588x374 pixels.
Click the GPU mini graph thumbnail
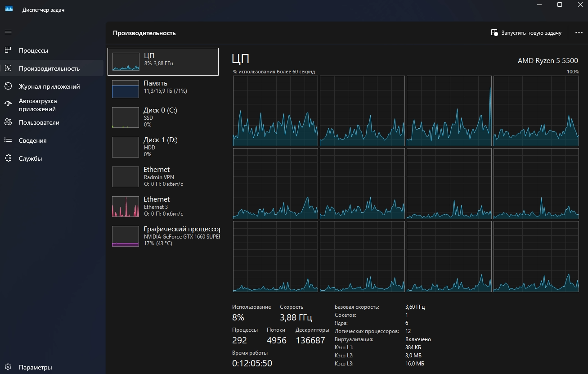[x=126, y=236]
